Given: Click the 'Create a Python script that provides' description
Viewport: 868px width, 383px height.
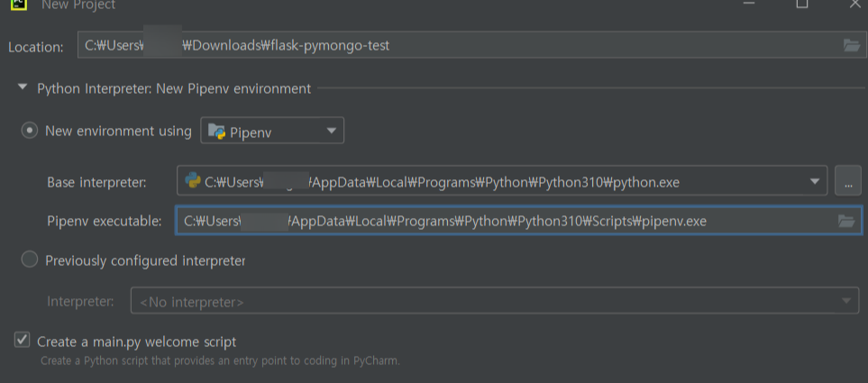Looking at the screenshot, I should click(220, 360).
